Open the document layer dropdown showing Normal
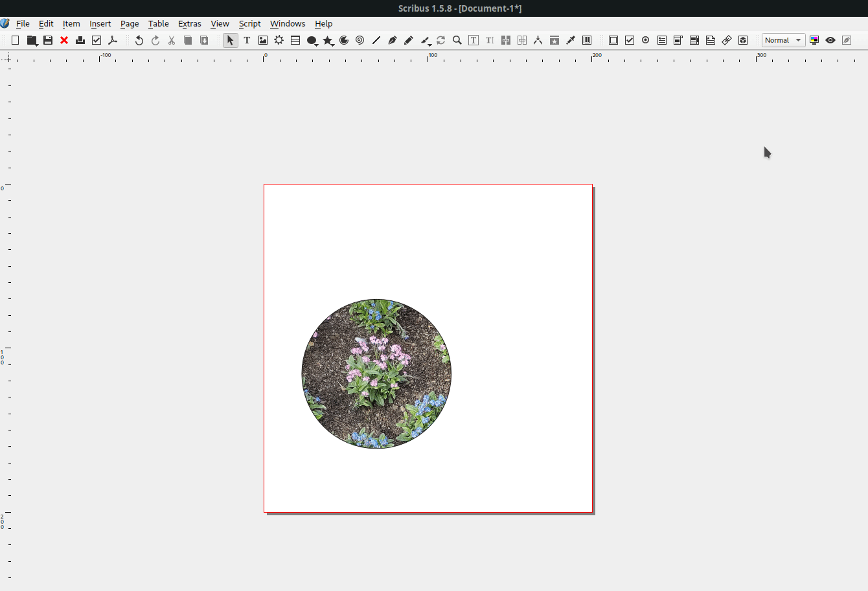The image size is (868, 591). 783,39
